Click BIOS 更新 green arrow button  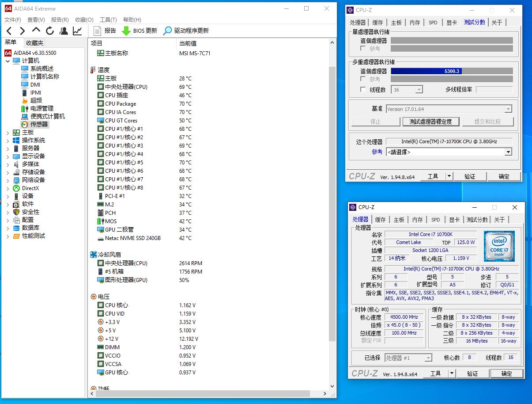[139, 30]
